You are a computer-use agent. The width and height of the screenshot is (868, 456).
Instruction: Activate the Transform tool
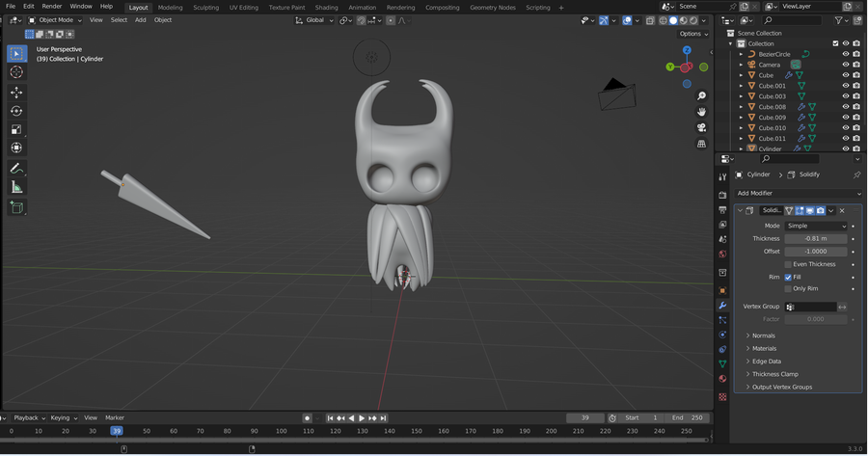click(x=16, y=148)
